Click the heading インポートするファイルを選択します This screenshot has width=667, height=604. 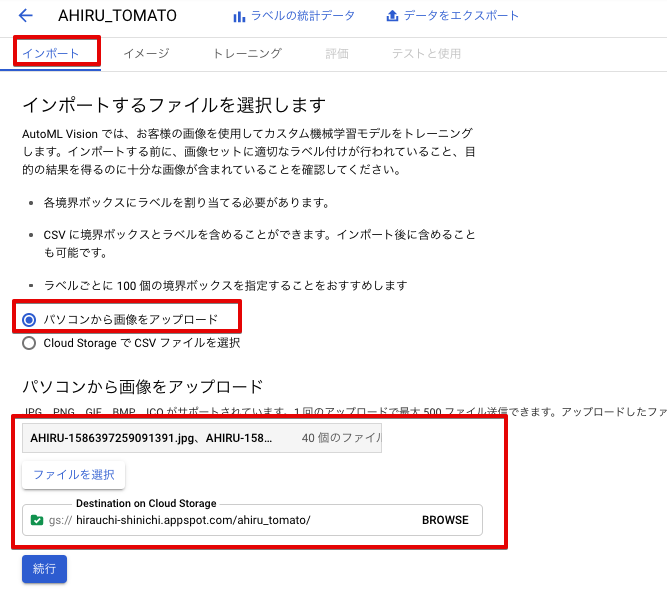(174, 105)
